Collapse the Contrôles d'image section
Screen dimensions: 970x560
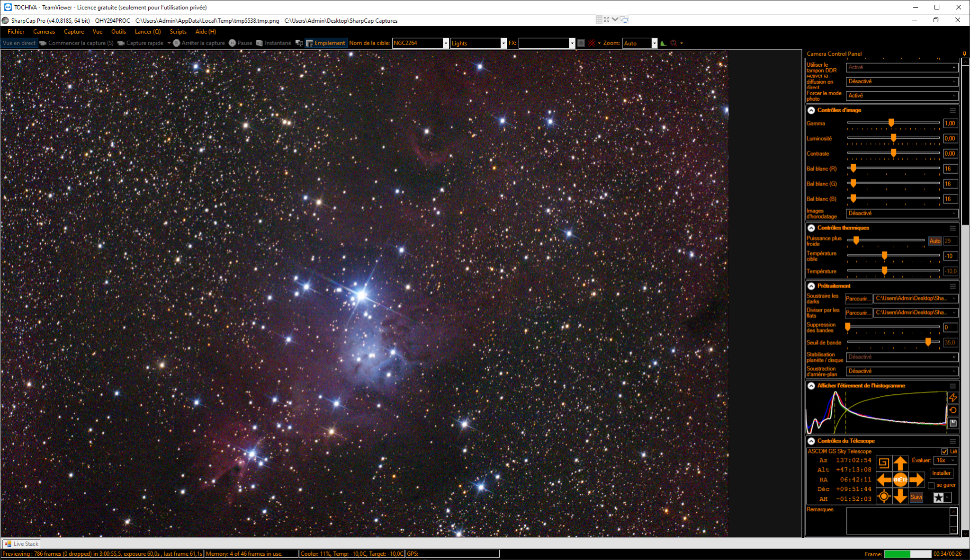point(811,110)
